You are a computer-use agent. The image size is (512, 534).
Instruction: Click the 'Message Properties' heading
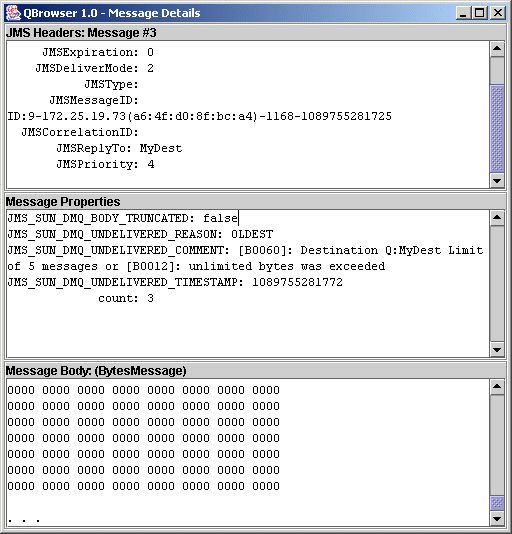pos(63,202)
